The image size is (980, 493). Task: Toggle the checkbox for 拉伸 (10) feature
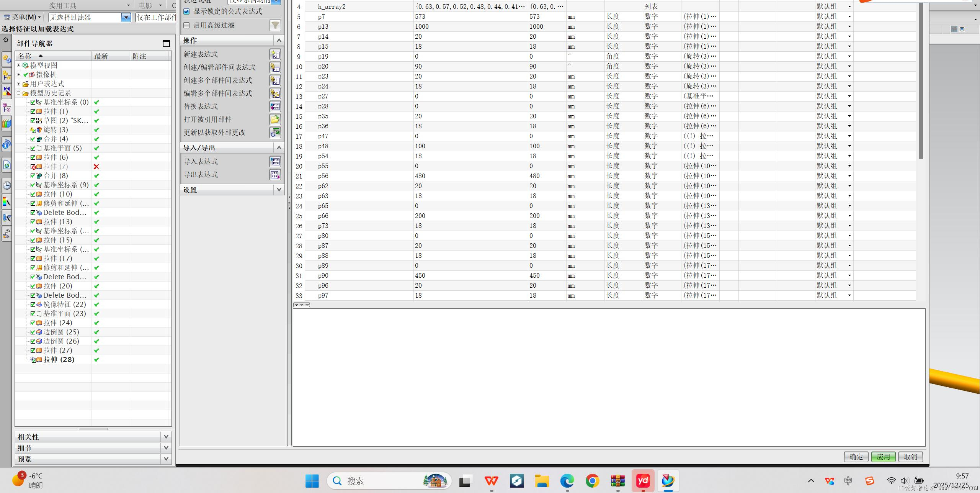tap(33, 194)
